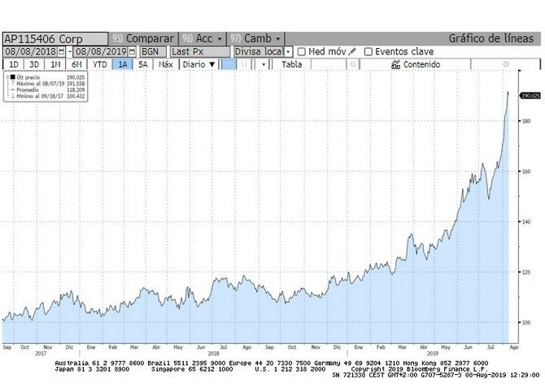This screenshot has height=392, width=545.
Task: Open the start date calendar picker
Action: pyautogui.click(x=61, y=51)
